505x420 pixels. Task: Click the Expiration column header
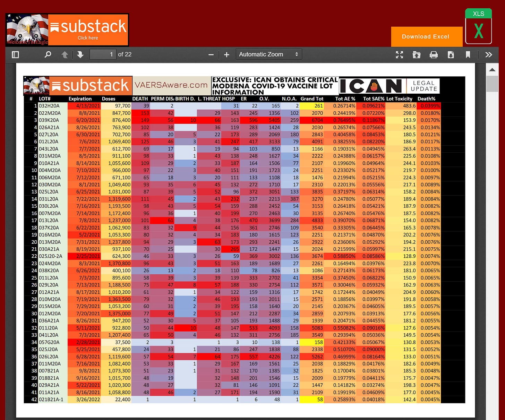pyautogui.click(x=80, y=99)
